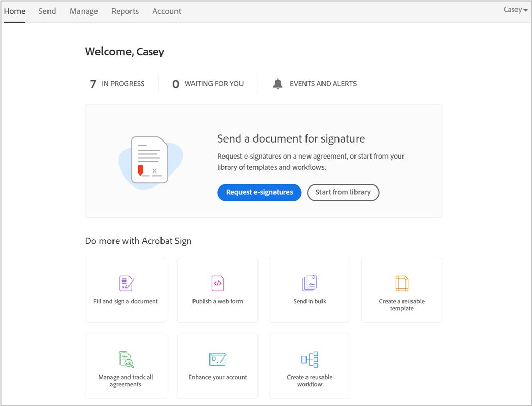Open the Events and Alerts link
The height and width of the screenshot is (406, 532).
click(x=323, y=84)
